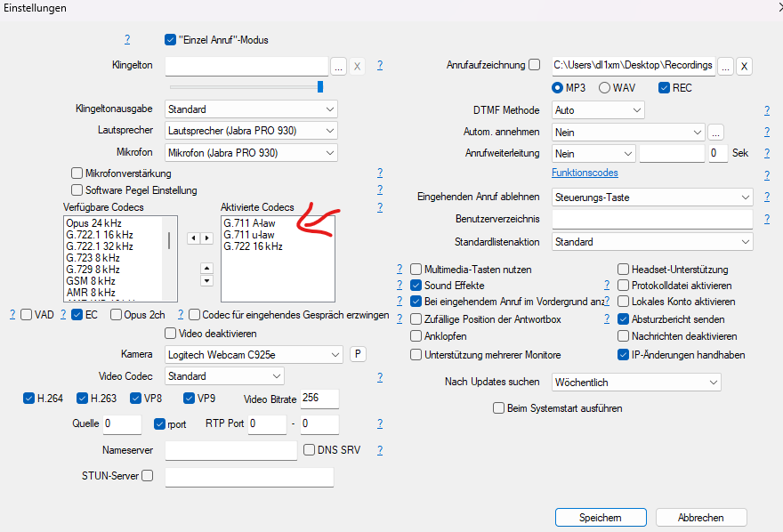Screen dimensions: 783x532
Task: Move the activated codec down in priority
Action: (207, 281)
